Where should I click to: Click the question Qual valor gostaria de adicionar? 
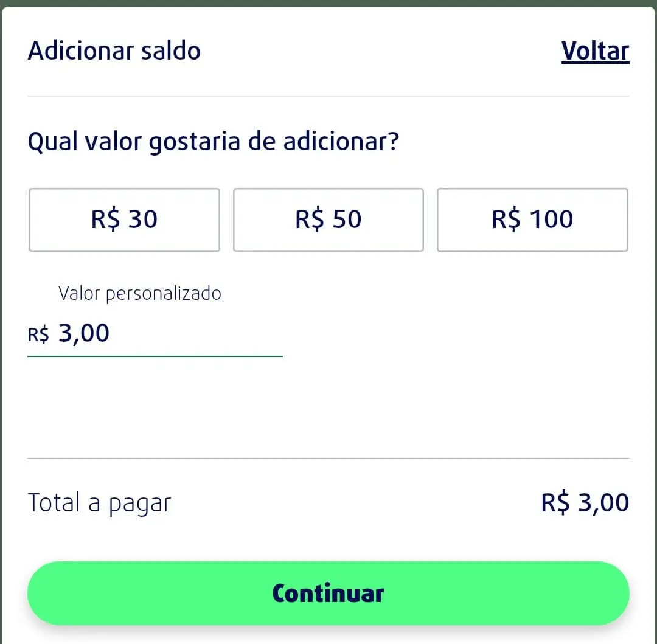click(214, 141)
